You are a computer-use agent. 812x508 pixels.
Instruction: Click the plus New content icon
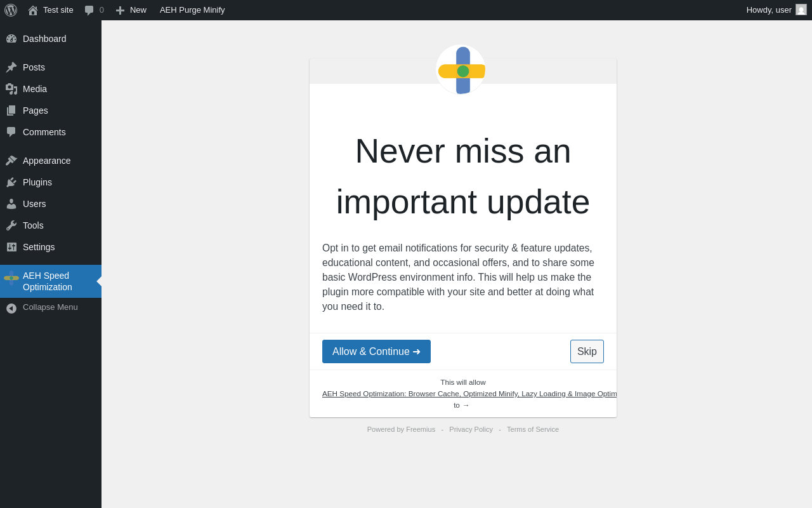pos(120,10)
